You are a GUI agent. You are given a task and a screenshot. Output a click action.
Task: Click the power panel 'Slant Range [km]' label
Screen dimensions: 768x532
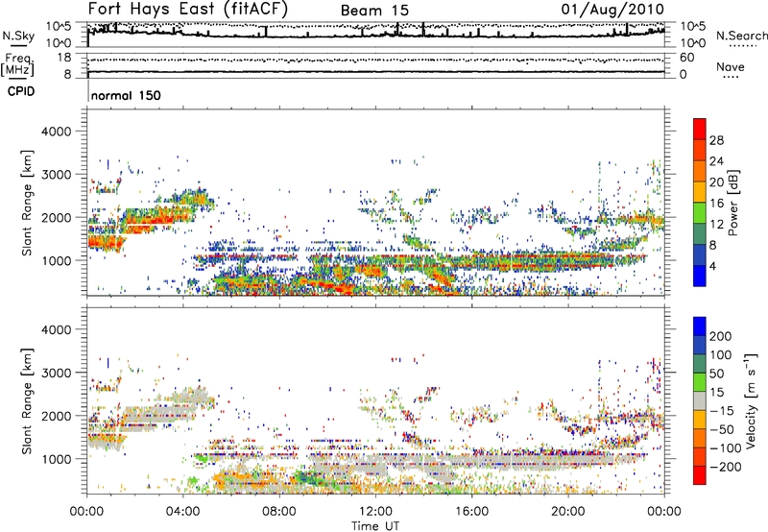[27, 203]
